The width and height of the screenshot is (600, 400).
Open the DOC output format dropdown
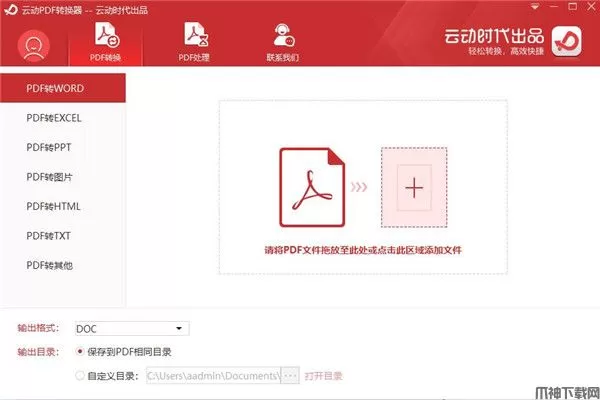coord(132,328)
